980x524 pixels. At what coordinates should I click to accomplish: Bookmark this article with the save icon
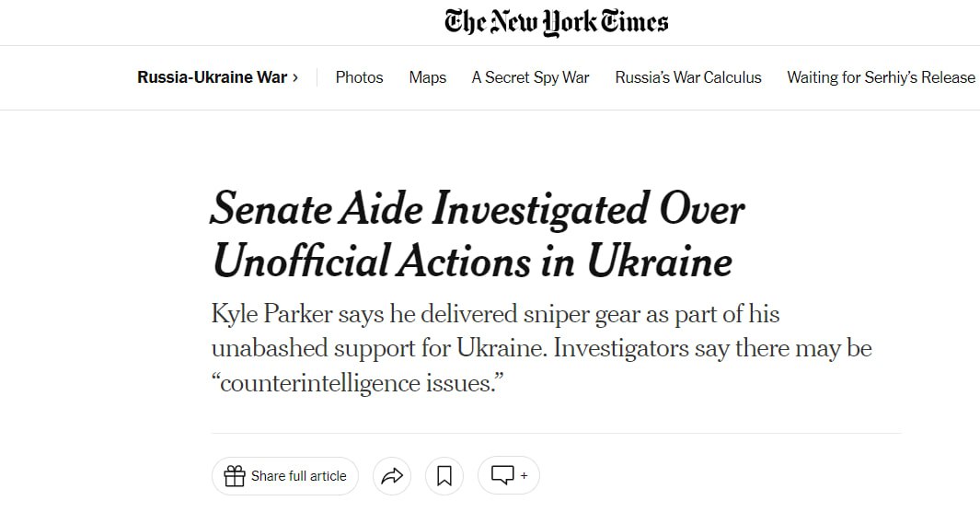coord(444,476)
